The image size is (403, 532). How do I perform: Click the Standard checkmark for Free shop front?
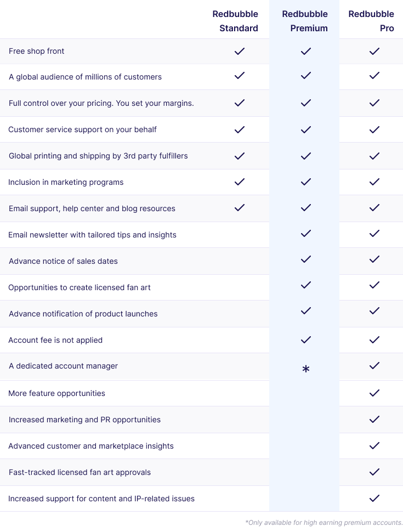point(240,51)
